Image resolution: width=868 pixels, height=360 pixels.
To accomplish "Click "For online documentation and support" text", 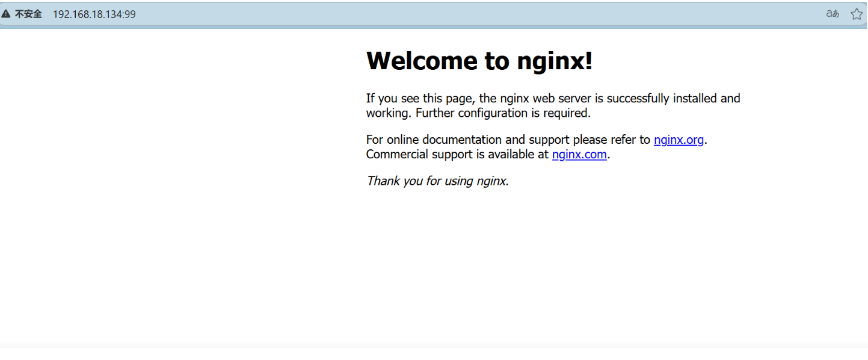I will pos(467,140).
